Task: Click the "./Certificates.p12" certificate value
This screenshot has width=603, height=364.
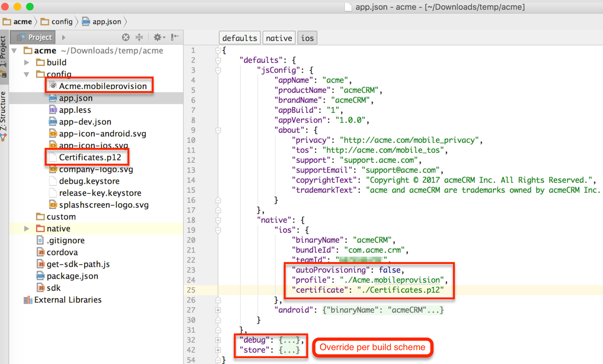Action: [400, 290]
